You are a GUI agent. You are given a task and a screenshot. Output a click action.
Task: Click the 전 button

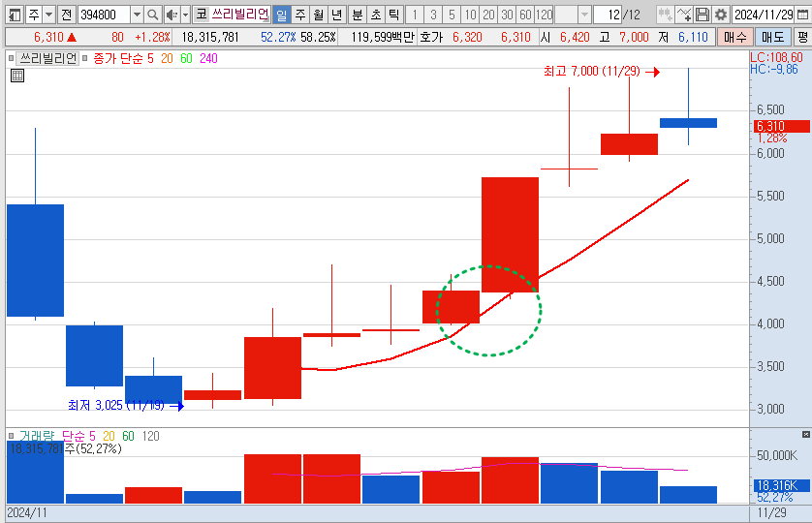[x=66, y=15]
